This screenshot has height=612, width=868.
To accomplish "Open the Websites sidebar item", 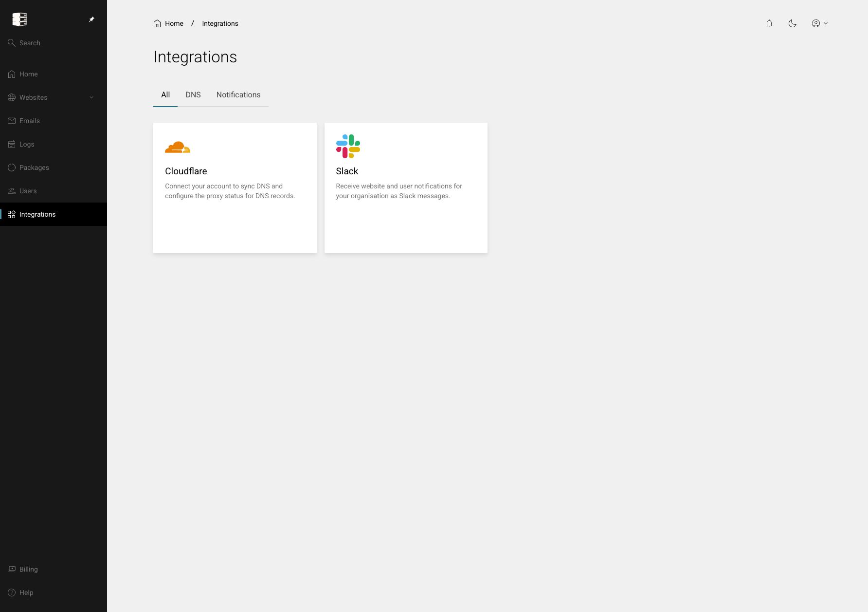I will (x=54, y=97).
